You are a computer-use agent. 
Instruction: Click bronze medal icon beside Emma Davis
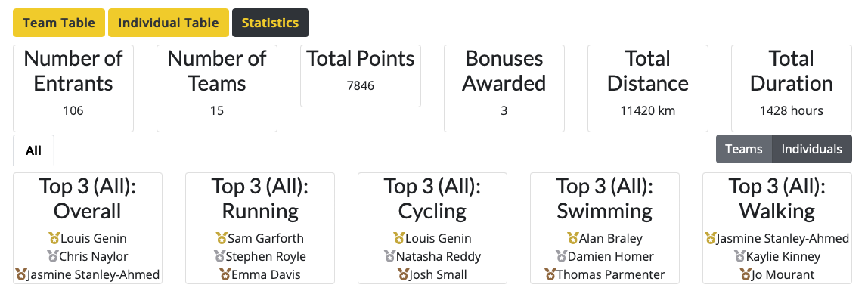[x=225, y=274]
